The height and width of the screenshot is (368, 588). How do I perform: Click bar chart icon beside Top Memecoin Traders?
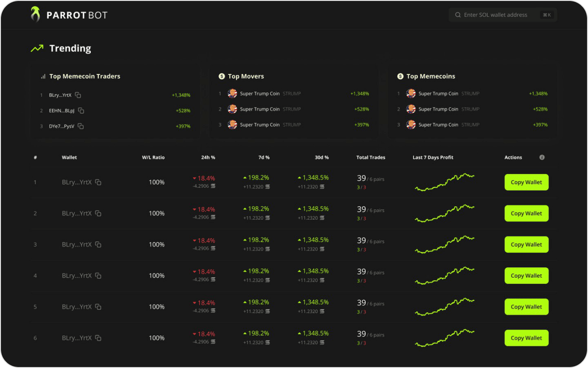click(x=43, y=76)
